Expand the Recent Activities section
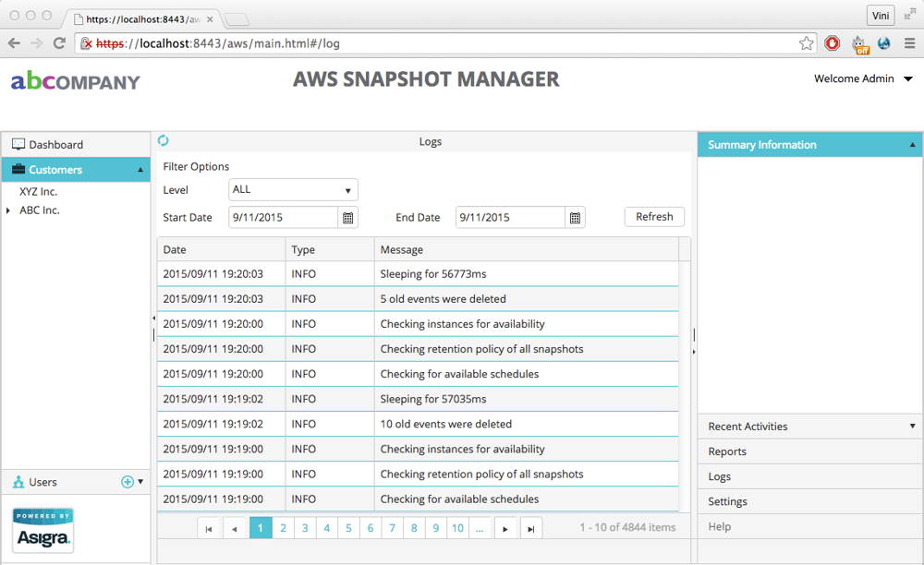 pos(913,426)
